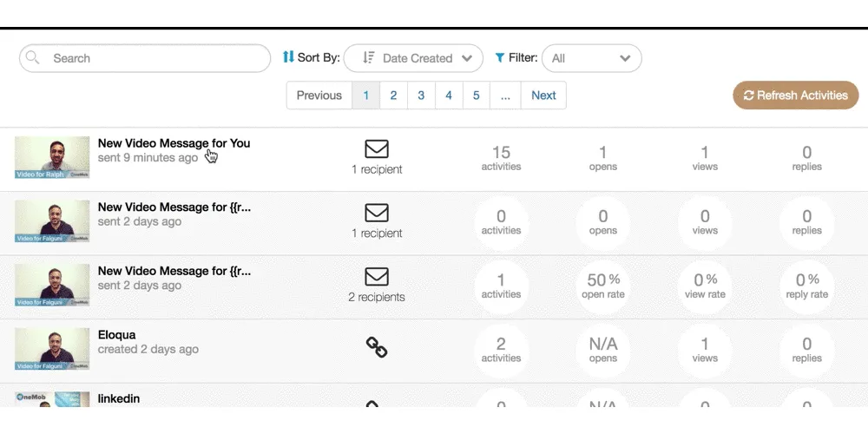The image size is (868, 434).
Task: Open the linkedin row title
Action: coord(118,398)
